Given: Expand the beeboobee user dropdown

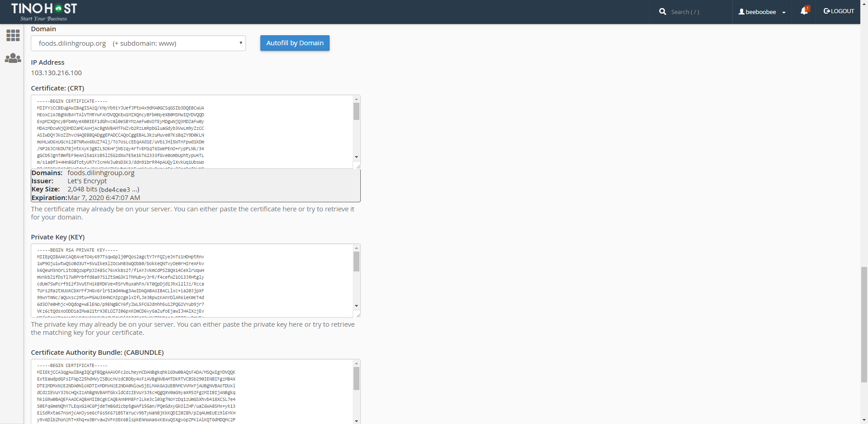Looking at the screenshot, I should click(762, 12).
